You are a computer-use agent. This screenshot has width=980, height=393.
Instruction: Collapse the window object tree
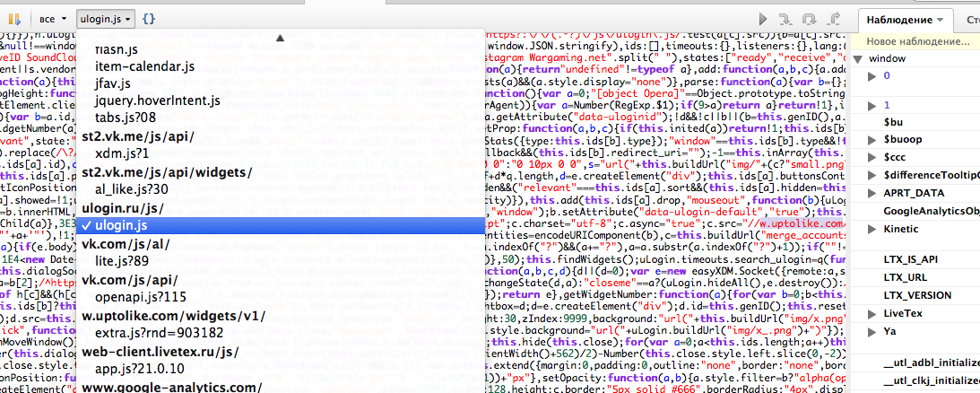(858, 59)
